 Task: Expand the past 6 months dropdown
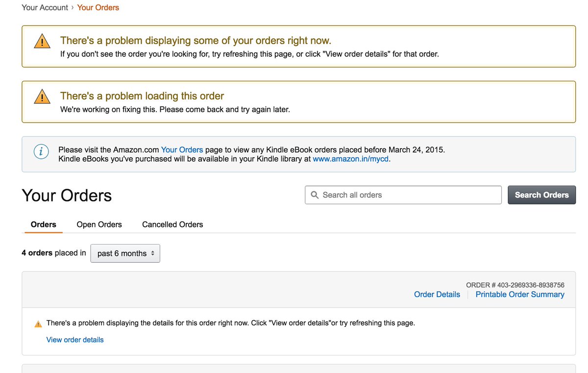click(125, 253)
